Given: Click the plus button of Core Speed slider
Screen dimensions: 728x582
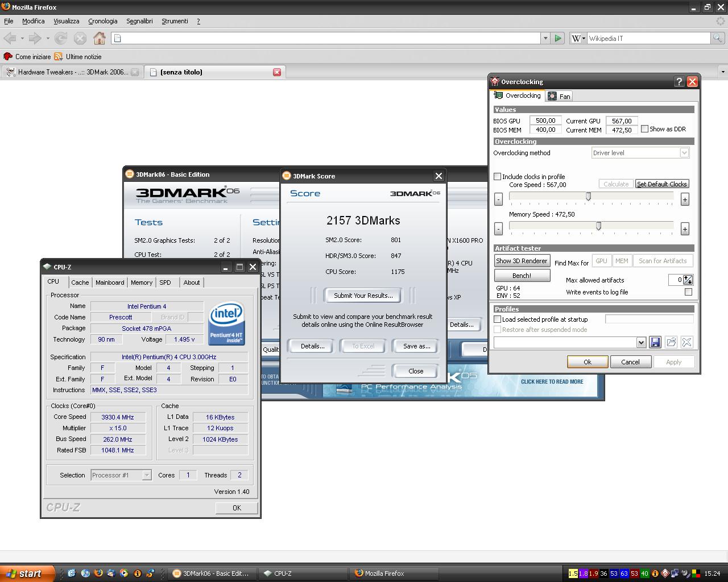Looking at the screenshot, I should coord(685,199).
